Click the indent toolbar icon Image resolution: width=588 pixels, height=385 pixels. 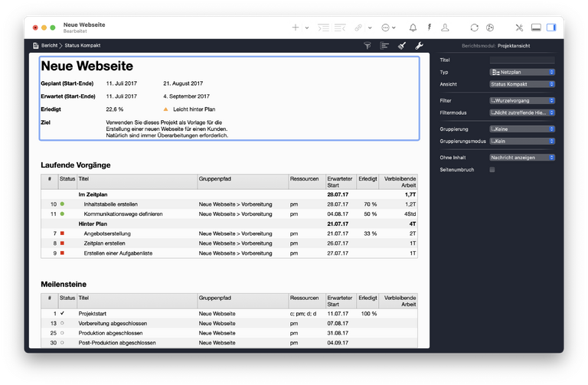pos(324,28)
